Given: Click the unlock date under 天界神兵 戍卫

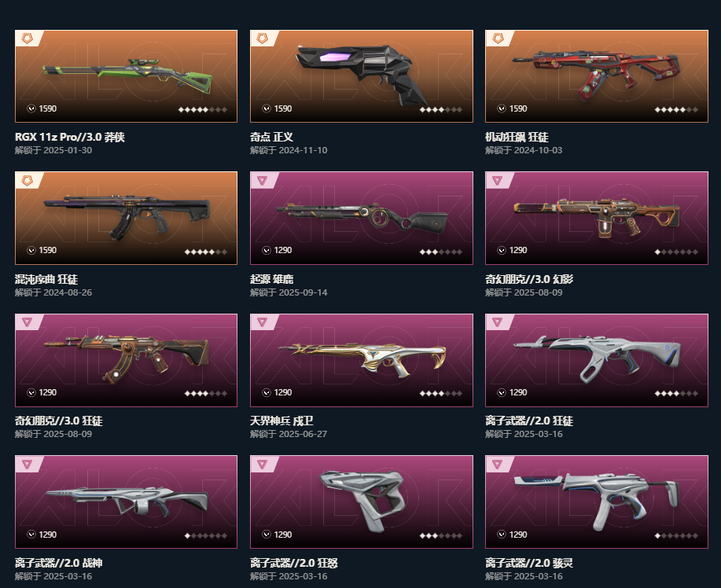Looking at the screenshot, I should [x=289, y=433].
